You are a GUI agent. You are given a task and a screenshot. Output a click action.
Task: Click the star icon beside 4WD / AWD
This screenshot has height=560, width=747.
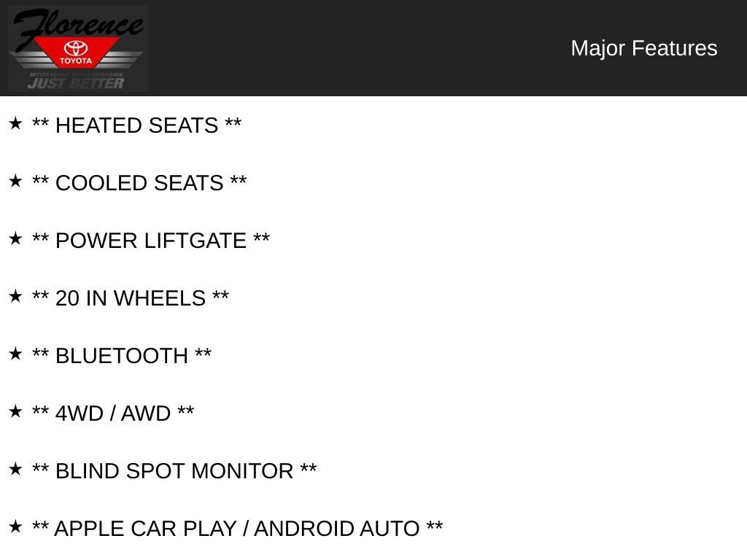(x=15, y=411)
